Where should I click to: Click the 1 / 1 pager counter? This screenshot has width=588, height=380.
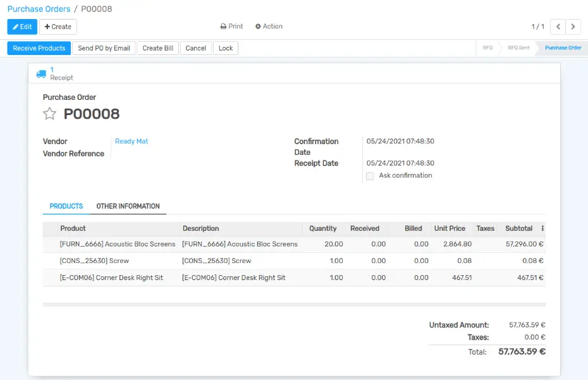point(538,27)
